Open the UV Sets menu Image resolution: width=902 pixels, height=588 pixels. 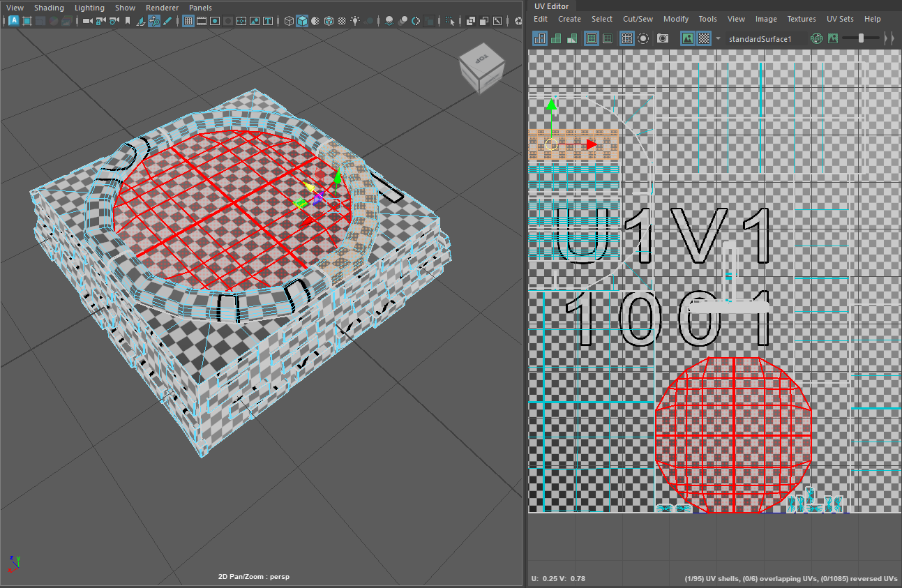pos(840,19)
